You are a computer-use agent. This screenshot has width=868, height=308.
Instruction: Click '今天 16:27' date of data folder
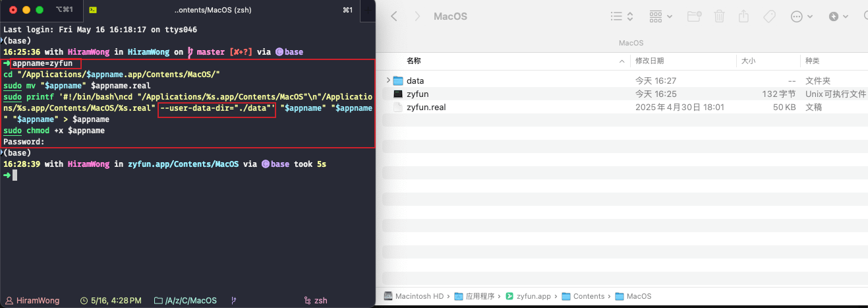tap(656, 80)
